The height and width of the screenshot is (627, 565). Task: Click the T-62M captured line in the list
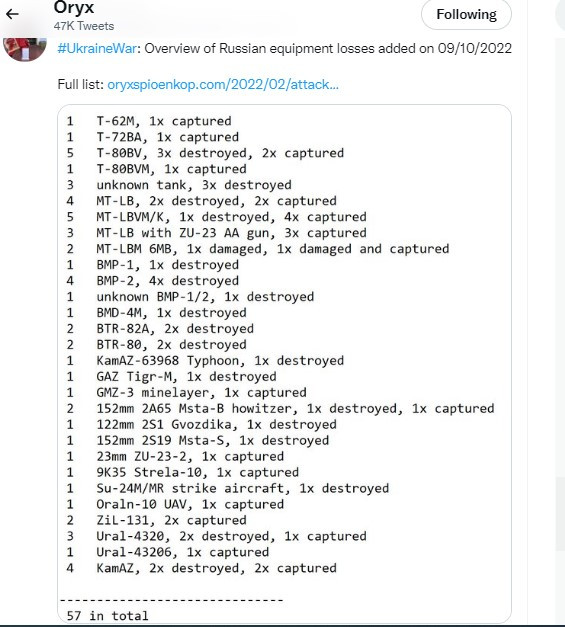149,121
